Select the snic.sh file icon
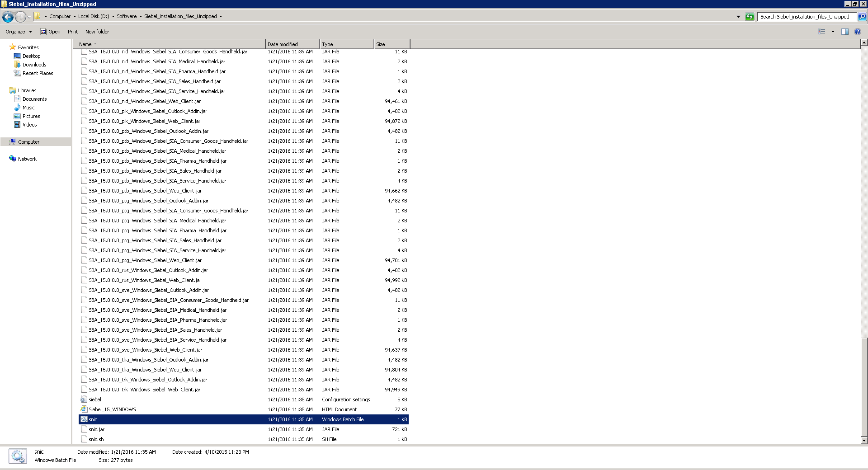This screenshot has width=868, height=470. [84, 439]
